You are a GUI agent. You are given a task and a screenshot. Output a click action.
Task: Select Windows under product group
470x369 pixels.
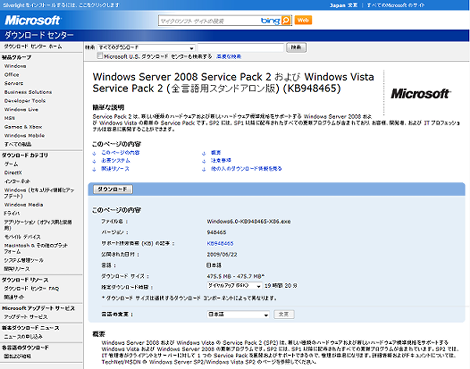point(15,66)
